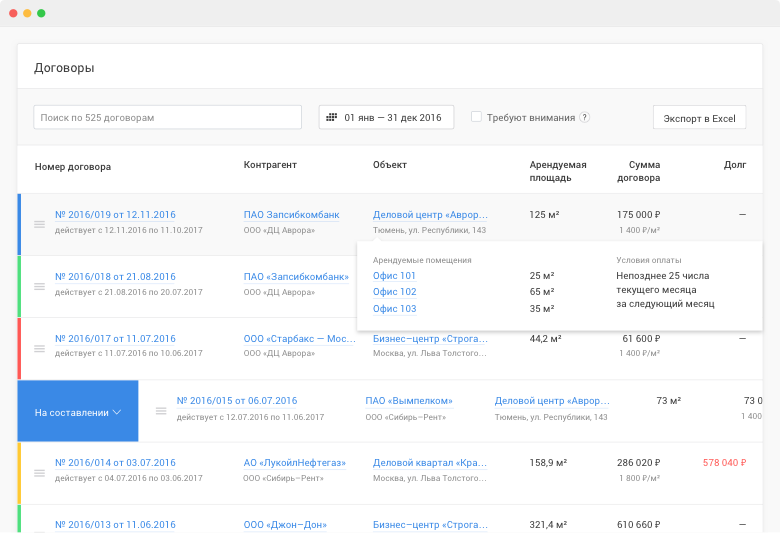Click the drag handle of contract 2016/019
The width and height of the screenshot is (780, 533).
point(39,224)
